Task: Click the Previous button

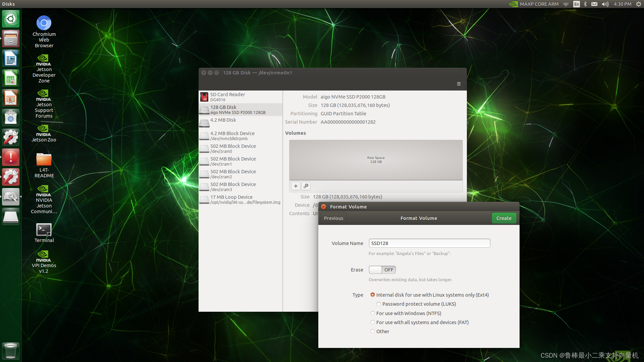Action: click(333, 218)
